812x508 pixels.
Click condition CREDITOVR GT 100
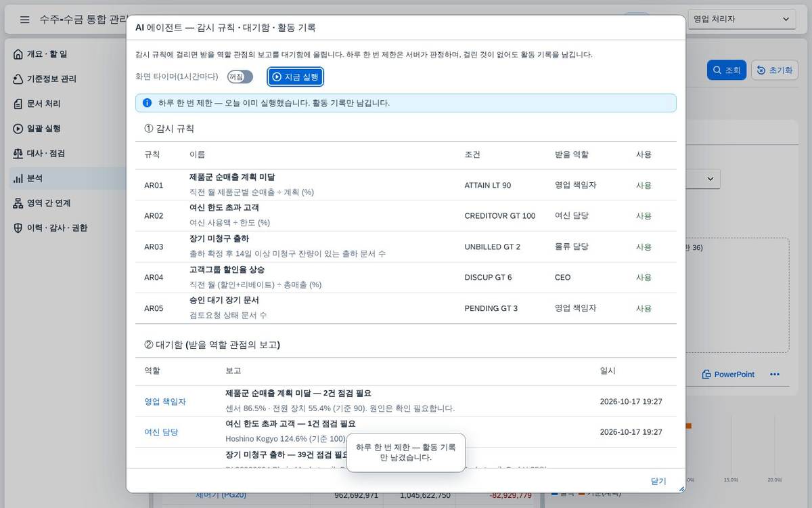(500, 216)
